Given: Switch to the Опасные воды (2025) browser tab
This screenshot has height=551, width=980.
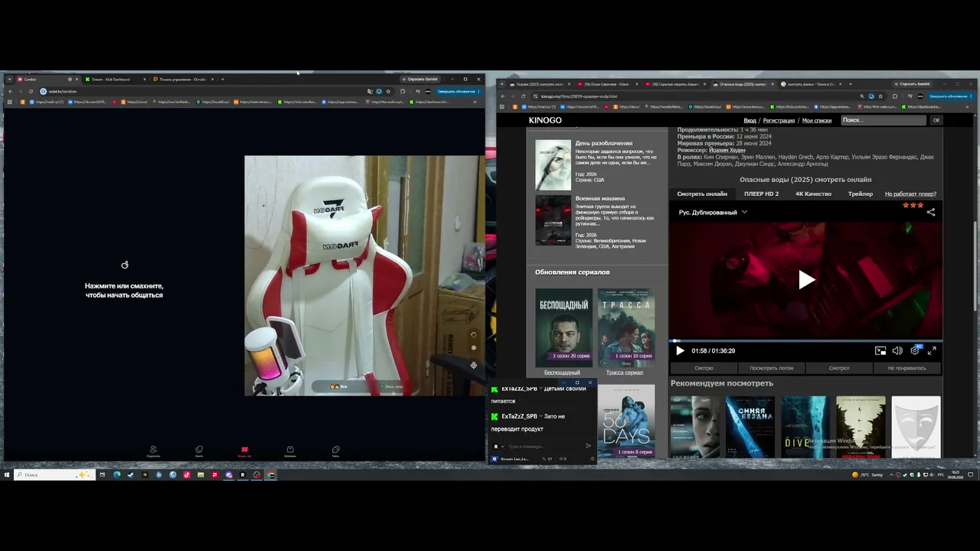Looking at the screenshot, I should tap(743, 84).
